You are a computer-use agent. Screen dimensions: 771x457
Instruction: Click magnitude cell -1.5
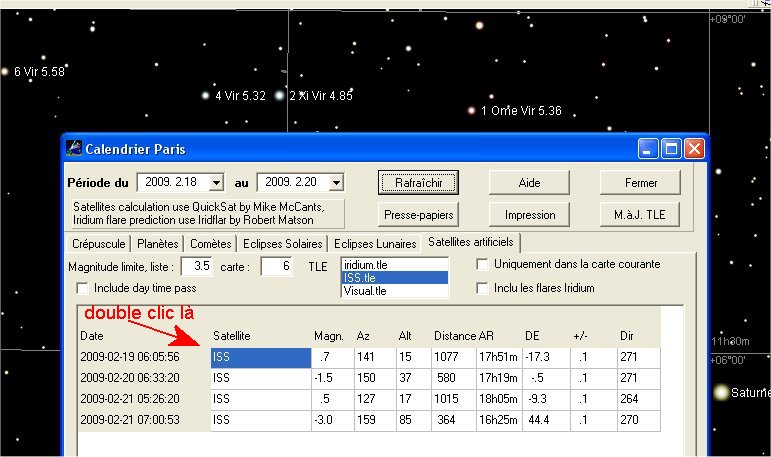(x=332, y=378)
